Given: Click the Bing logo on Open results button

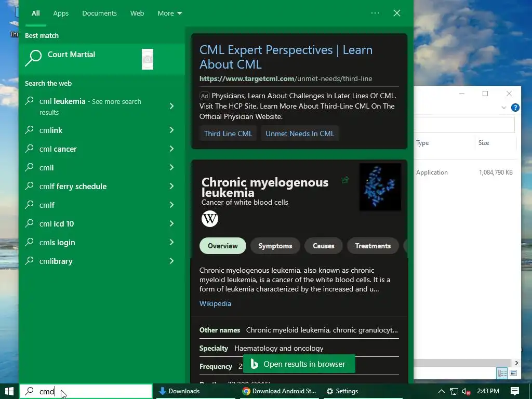Looking at the screenshot, I should point(254,364).
